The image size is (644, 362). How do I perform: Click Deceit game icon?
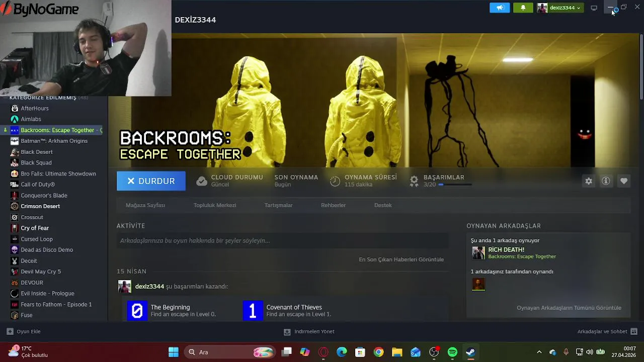[15, 261]
